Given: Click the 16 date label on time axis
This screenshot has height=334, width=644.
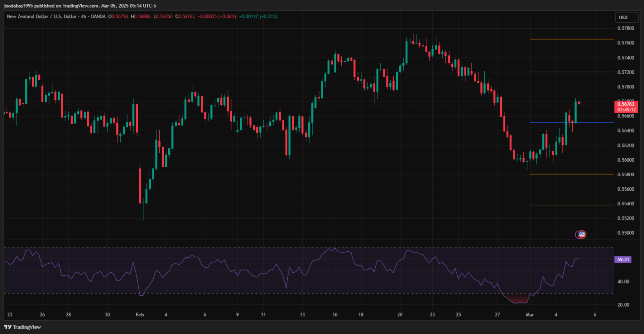Looking at the screenshot, I should coord(335,314).
